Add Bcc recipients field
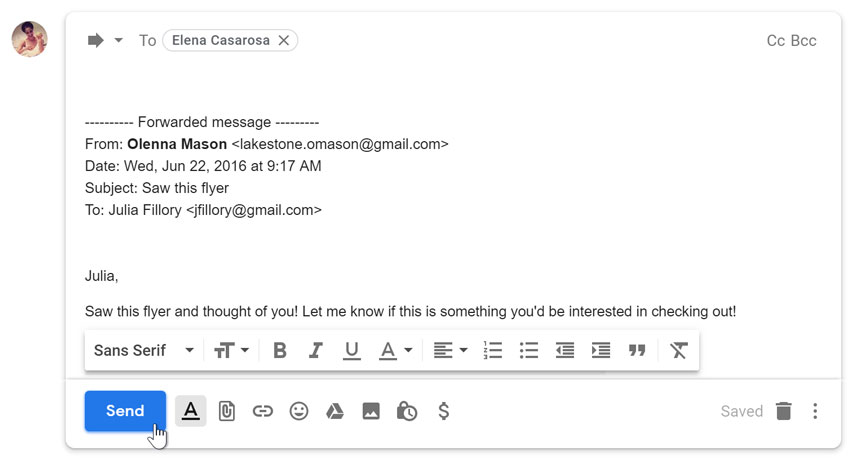This screenshot has height=462, width=855. [803, 41]
